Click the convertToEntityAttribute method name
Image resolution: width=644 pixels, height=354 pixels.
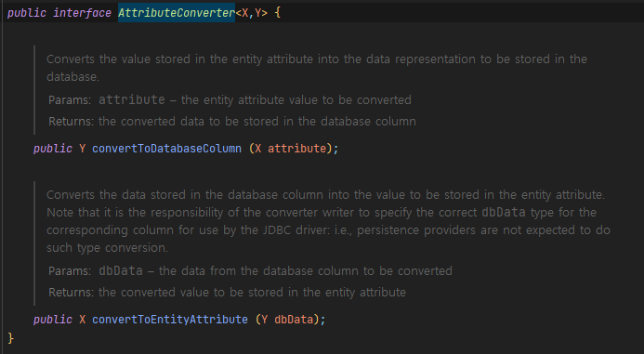point(170,319)
